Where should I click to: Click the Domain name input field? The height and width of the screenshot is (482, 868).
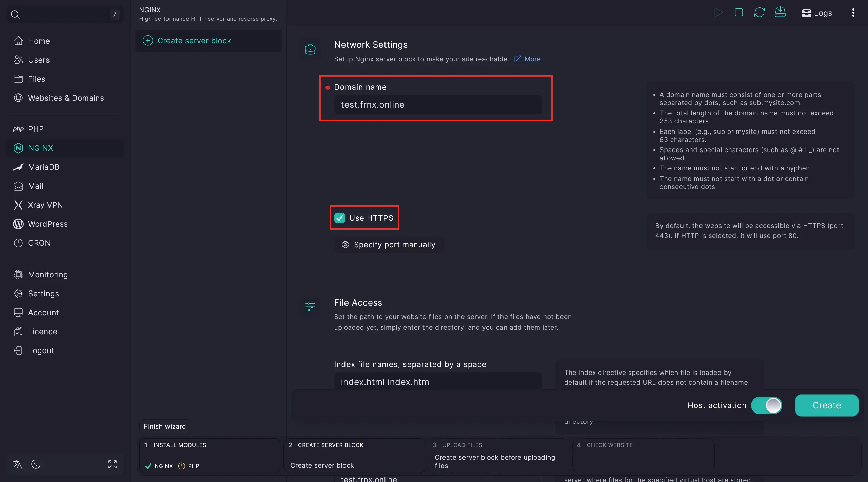tap(438, 105)
